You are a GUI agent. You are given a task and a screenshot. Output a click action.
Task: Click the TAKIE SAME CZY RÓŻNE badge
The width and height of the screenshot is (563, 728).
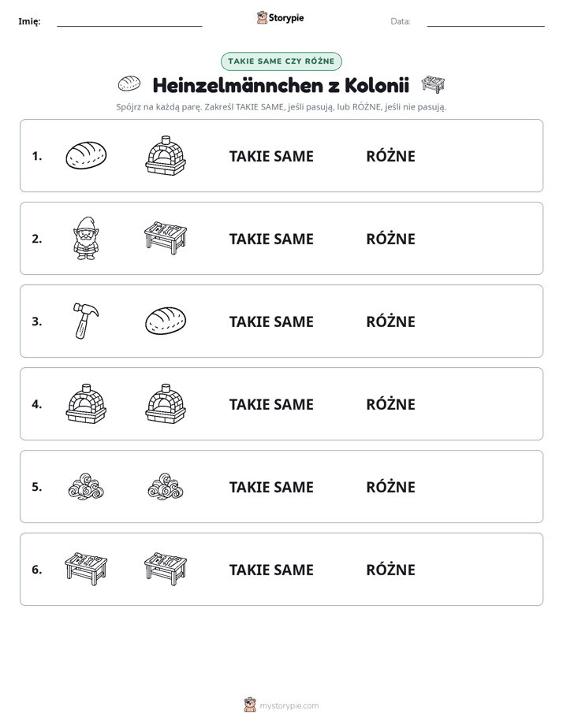[x=281, y=61]
